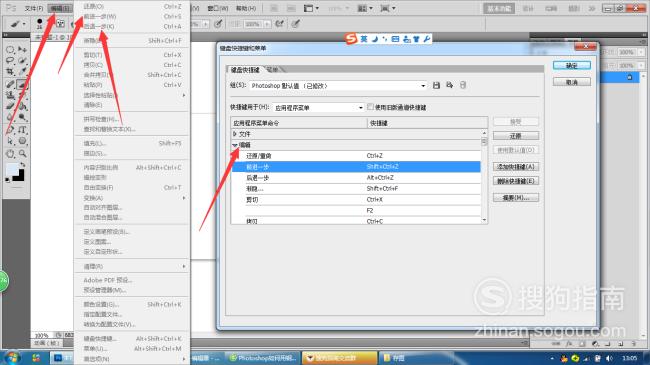This screenshot has width=650, height=365.
Task: Select the Eraser tool
Action: [10, 106]
